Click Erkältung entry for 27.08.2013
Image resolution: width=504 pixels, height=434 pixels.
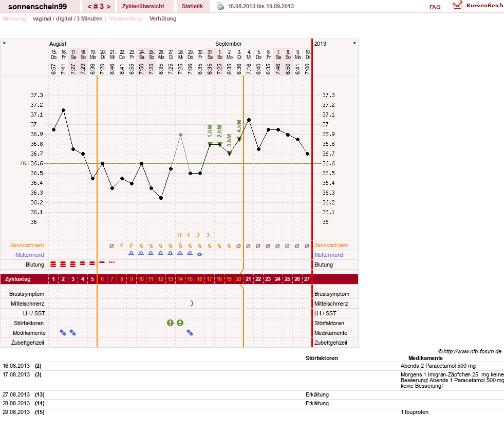click(x=317, y=394)
